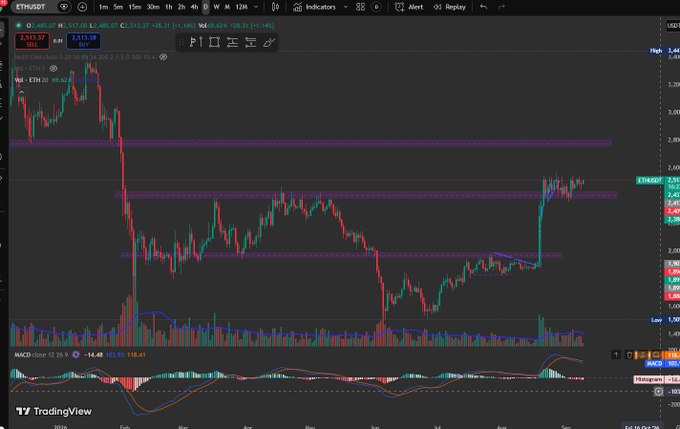Click the blue BUY 2,513.38 button
The width and height of the screenshot is (680, 429).
tap(84, 41)
